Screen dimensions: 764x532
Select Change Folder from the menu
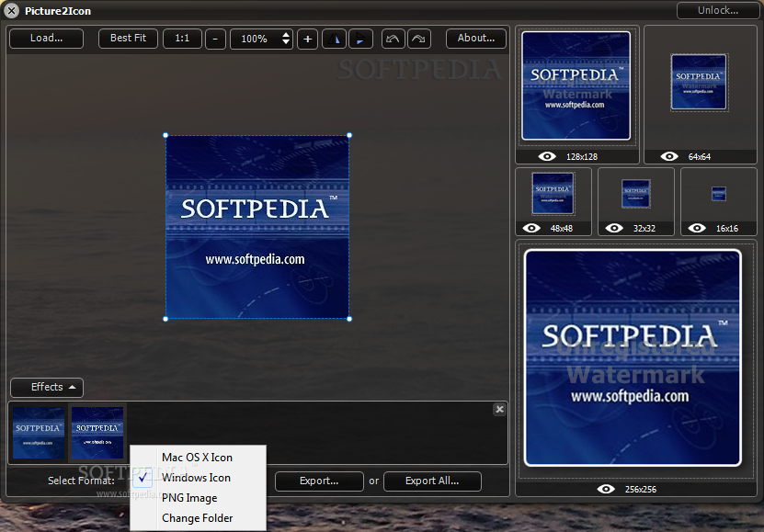click(x=198, y=518)
